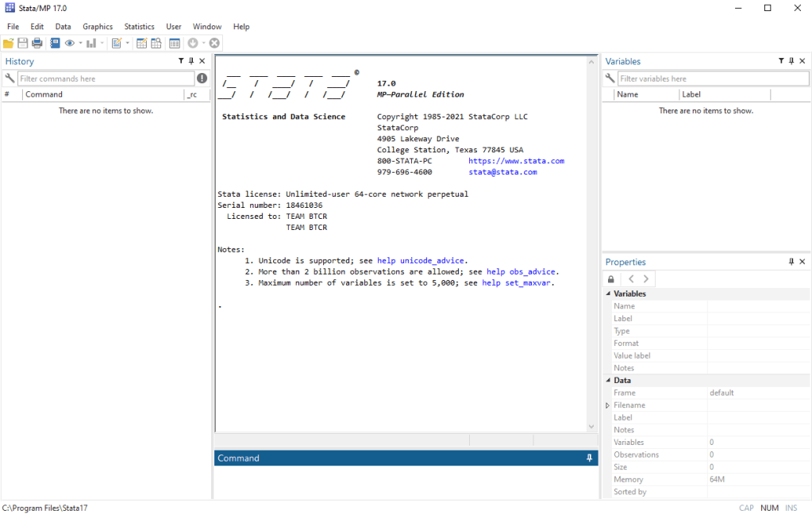Image resolution: width=812 pixels, height=514 pixels.
Task: Collapse the Data section in Properties
Action: tap(607, 381)
